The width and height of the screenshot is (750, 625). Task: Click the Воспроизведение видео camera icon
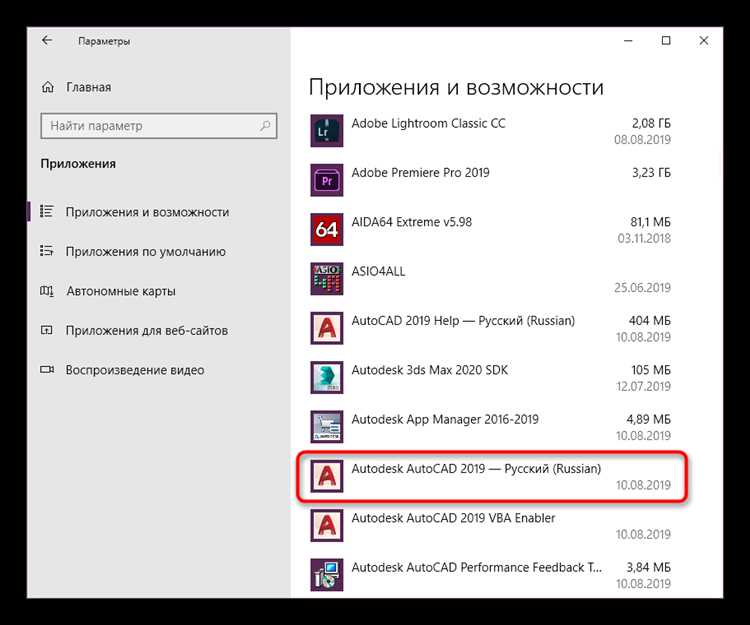point(47,370)
